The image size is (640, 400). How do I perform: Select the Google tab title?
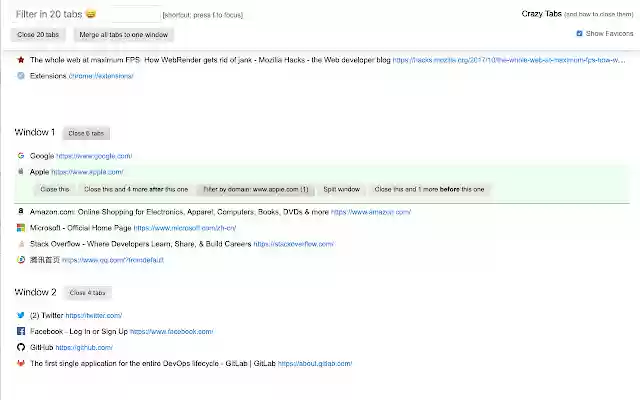42,156
